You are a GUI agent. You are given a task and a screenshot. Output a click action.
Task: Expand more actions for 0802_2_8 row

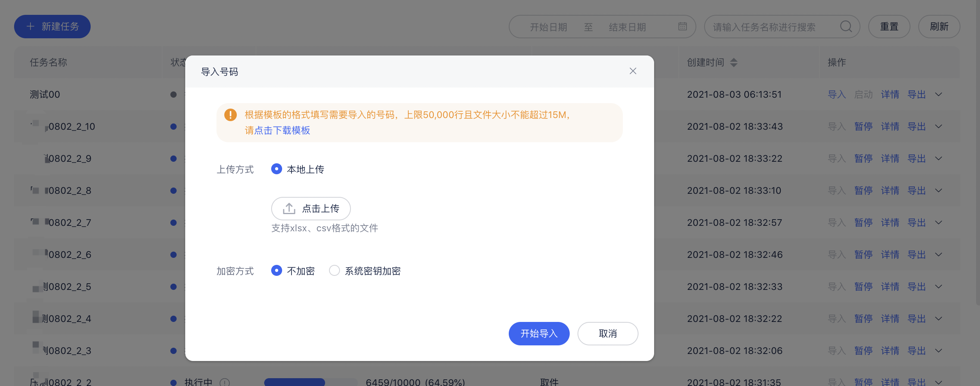939,191
